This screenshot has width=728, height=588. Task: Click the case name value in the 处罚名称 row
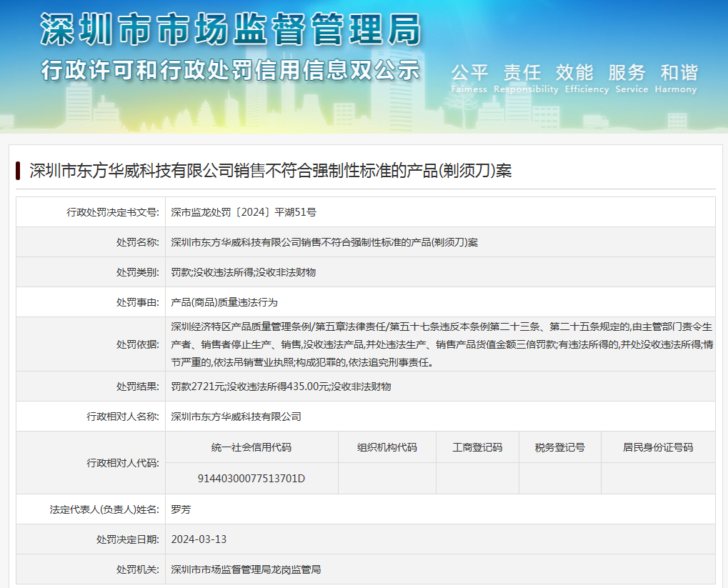tap(324, 242)
